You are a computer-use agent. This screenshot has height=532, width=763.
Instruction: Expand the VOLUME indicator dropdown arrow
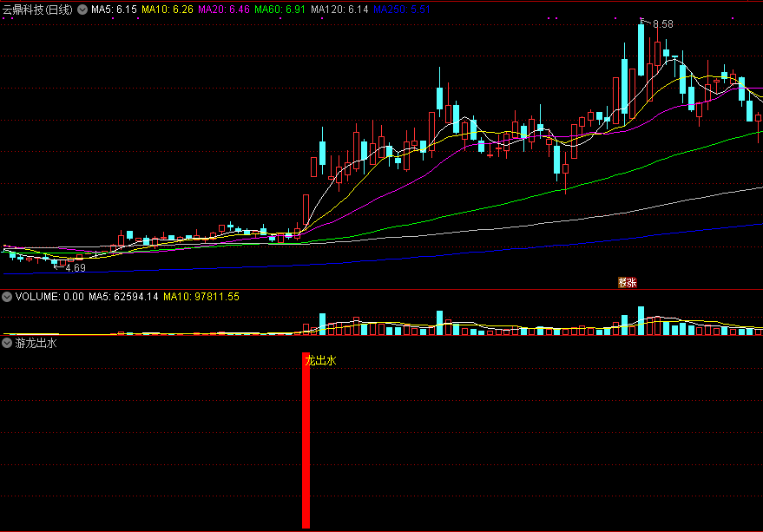(7, 297)
